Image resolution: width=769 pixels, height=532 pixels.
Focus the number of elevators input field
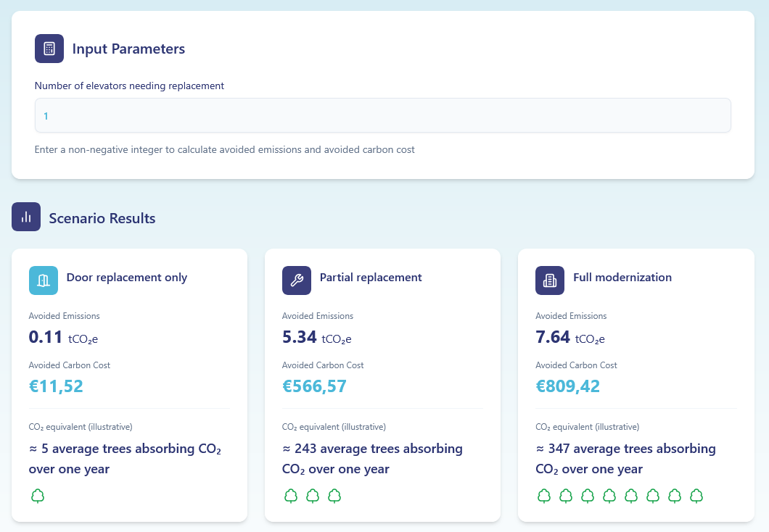(382, 115)
